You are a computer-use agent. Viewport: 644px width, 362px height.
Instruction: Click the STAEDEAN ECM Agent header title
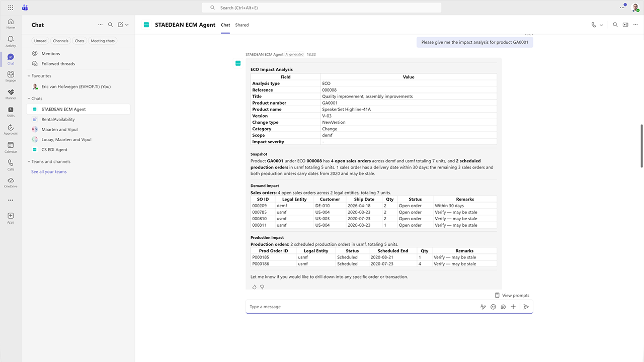pyautogui.click(x=185, y=25)
